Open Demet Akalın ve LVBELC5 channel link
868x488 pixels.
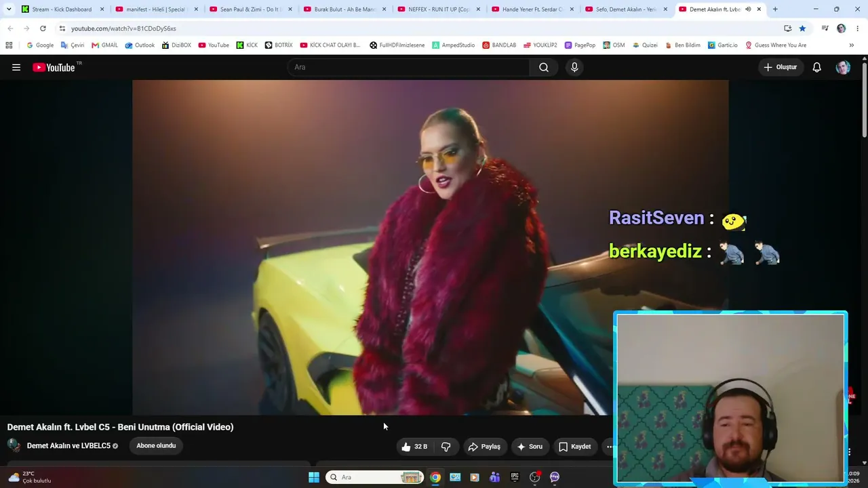click(68, 446)
